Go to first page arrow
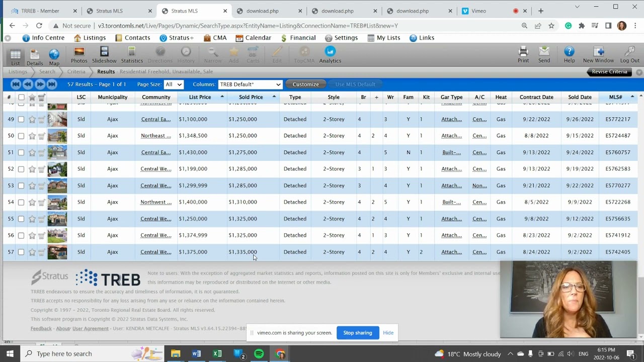 point(16,84)
